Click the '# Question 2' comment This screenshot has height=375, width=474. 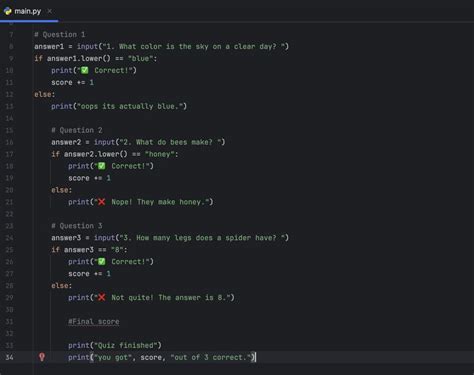click(x=77, y=130)
